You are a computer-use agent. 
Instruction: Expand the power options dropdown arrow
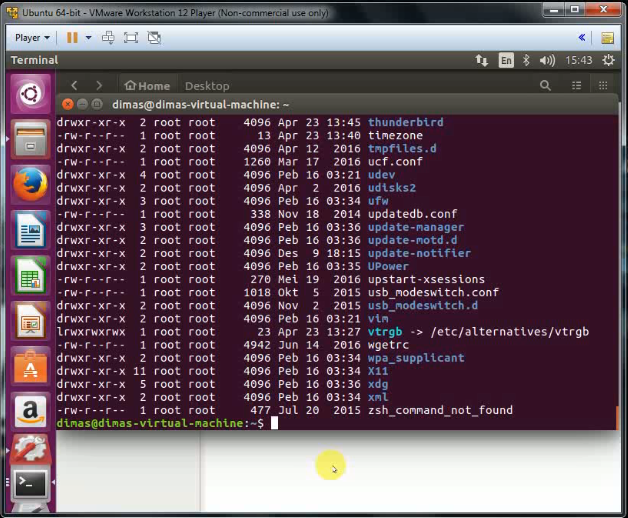tap(89, 38)
